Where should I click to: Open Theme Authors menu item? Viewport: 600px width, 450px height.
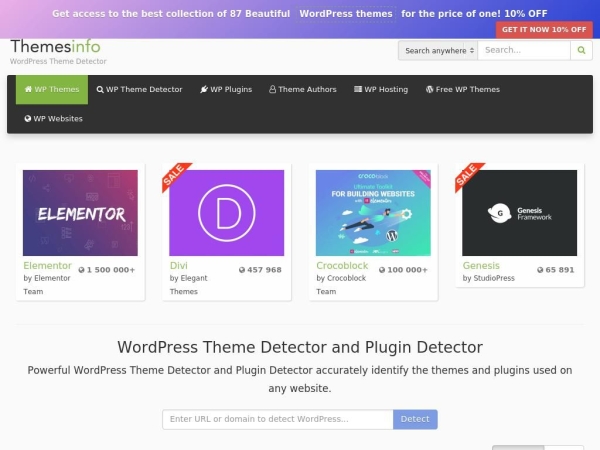tap(303, 90)
